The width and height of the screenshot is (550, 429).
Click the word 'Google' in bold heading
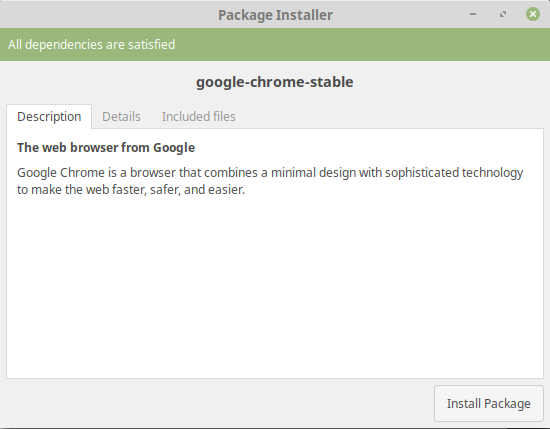click(174, 148)
